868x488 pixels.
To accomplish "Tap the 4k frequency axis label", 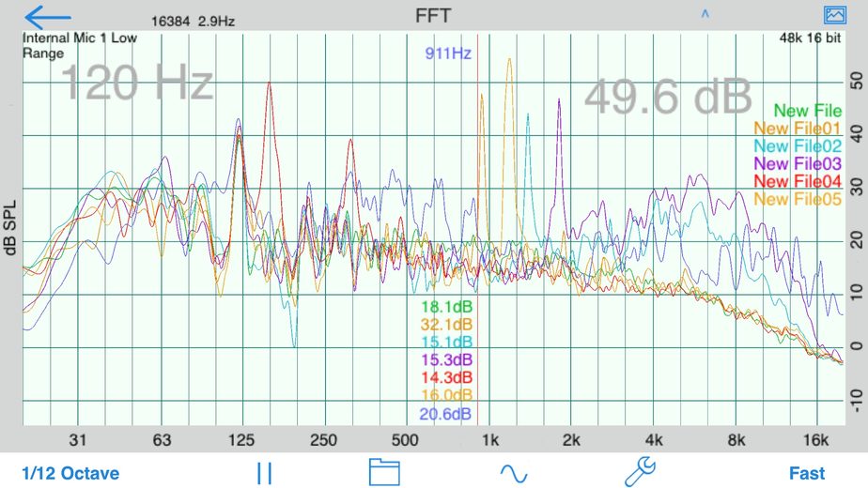I will tap(654, 440).
